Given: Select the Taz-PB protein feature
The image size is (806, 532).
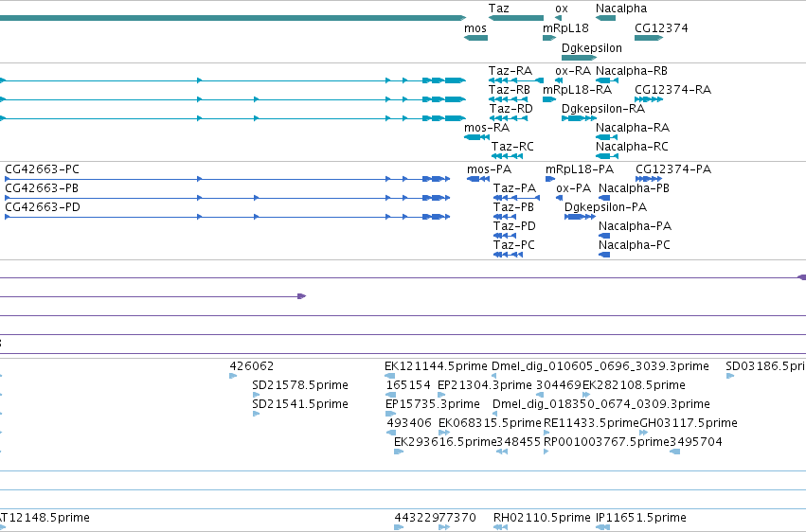Looking at the screenshot, I should coord(504,217).
